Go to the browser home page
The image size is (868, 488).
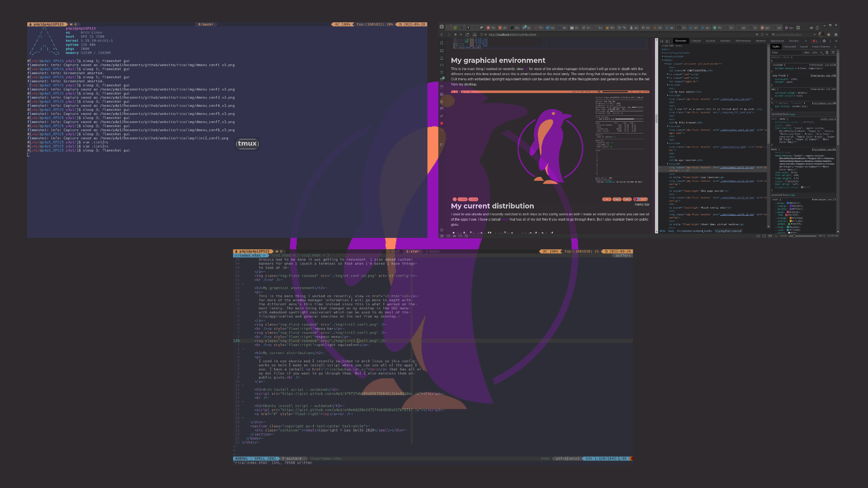(474, 34)
